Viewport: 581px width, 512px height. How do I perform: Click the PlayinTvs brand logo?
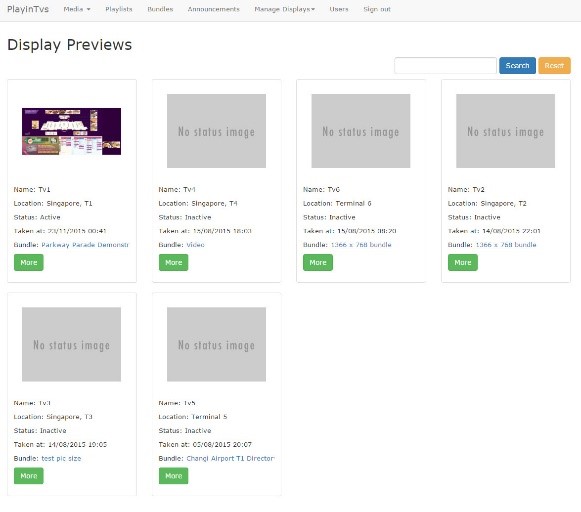(28, 9)
